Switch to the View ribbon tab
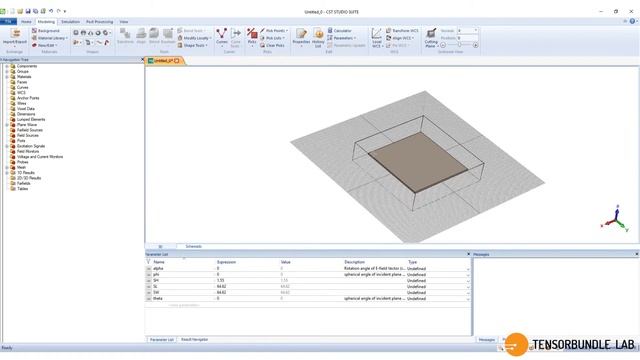640x360 pixels. click(124, 22)
